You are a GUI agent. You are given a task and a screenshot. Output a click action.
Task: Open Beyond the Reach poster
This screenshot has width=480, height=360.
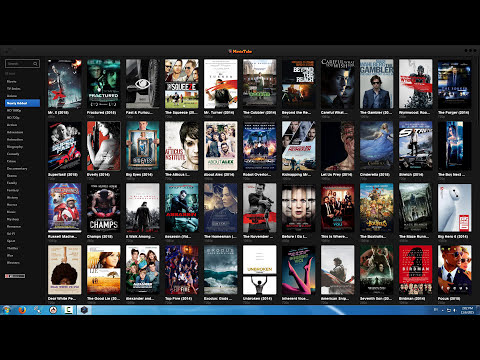coord(299,84)
